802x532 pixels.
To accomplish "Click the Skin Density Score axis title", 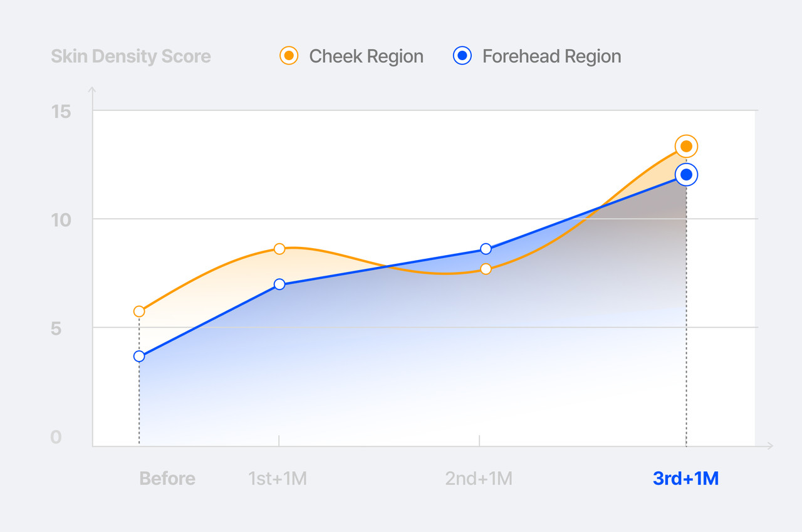I will click(131, 56).
